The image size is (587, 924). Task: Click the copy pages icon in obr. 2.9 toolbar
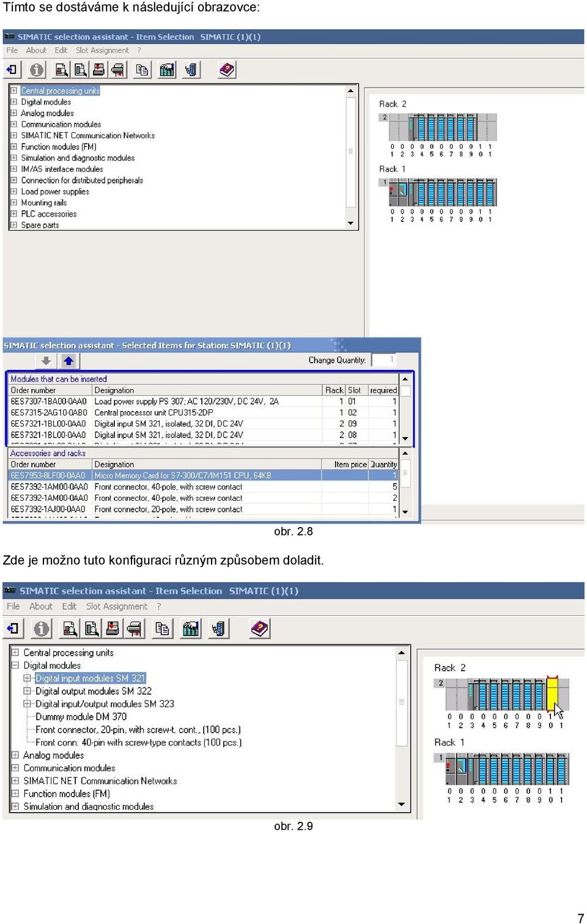162,629
